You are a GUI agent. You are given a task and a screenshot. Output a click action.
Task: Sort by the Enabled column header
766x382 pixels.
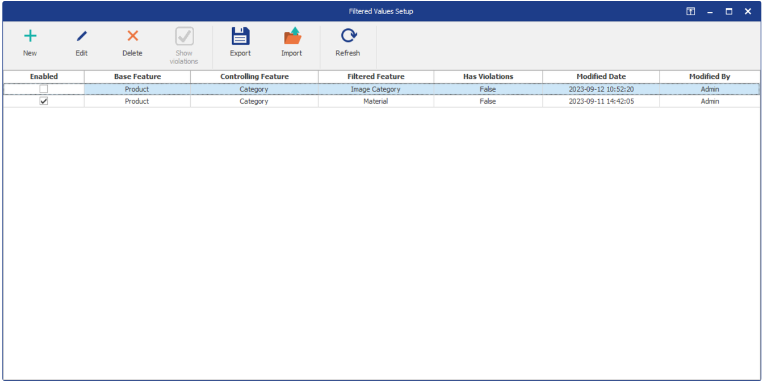tap(44, 77)
